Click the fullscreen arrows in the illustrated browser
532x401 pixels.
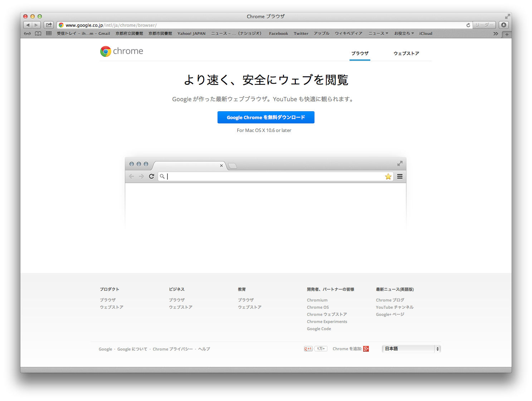pyautogui.click(x=400, y=163)
